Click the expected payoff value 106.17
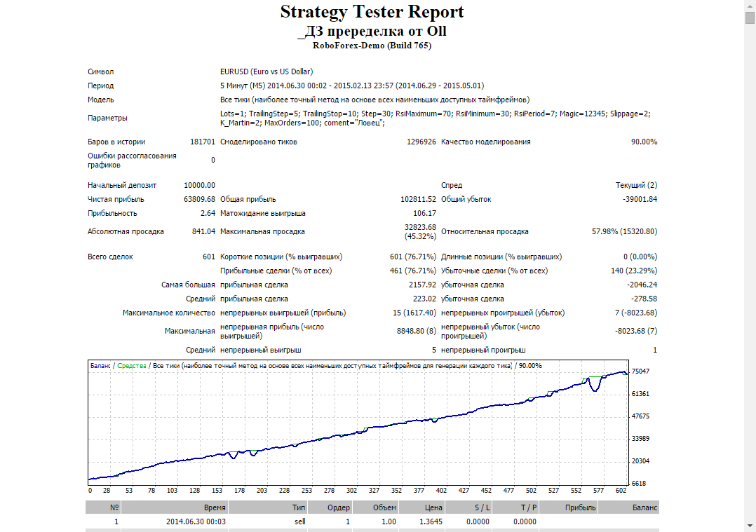Image resolution: width=756 pixels, height=532 pixels. 425,213
